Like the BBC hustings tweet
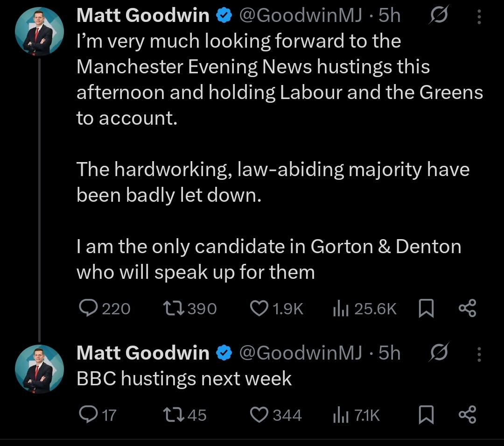The image size is (504, 446). click(x=259, y=415)
